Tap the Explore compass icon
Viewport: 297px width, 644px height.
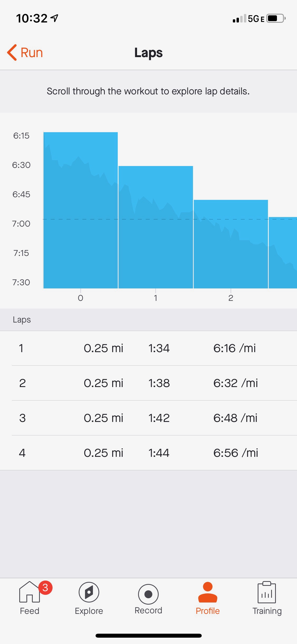pyautogui.click(x=89, y=592)
